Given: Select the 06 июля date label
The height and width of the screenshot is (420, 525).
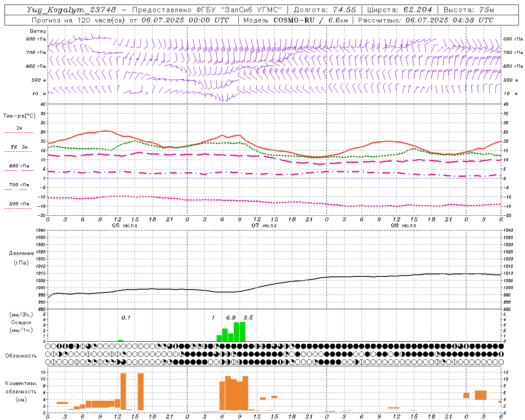Looking at the screenshot, I should click(125, 226).
